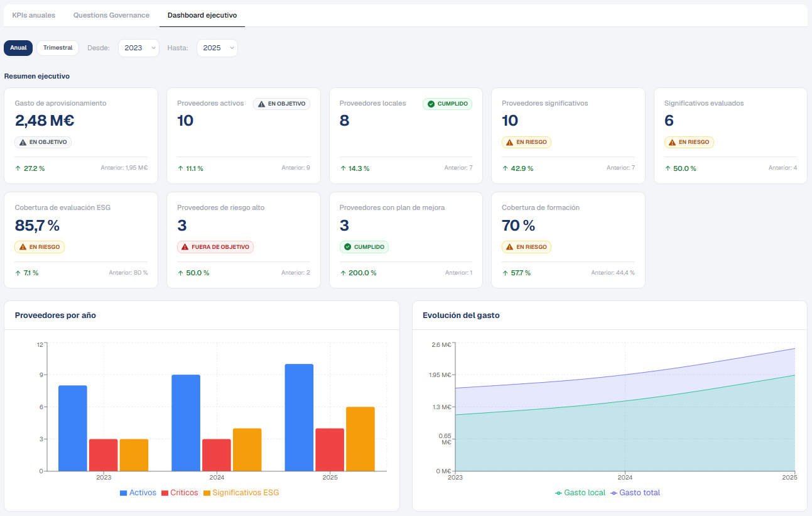The image size is (812, 516).
Task: Click the 70 % training coverage value
Action: coord(519,225)
